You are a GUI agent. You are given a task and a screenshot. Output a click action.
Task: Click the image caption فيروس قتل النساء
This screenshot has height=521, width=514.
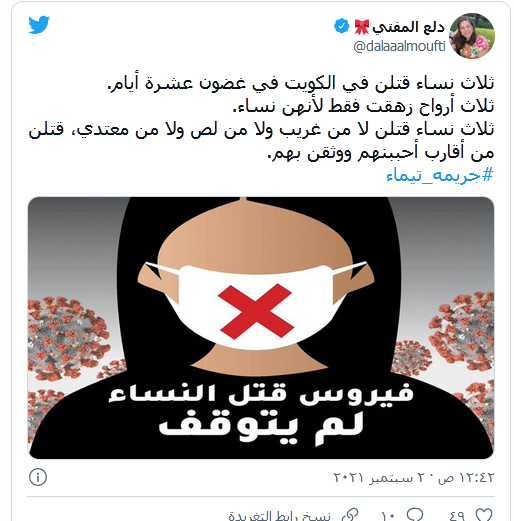pyautogui.click(x=261, y=393)
